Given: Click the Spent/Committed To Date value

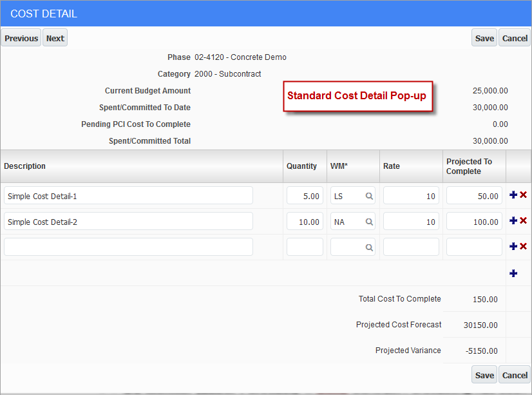Looking at the screenshot, I should (x=490, y=107).
